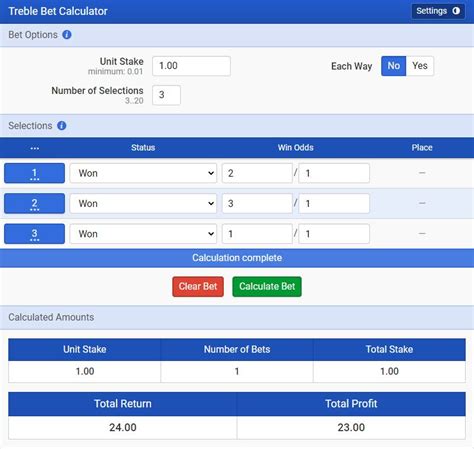
Task: Click the Place column header
Action: 422,148
